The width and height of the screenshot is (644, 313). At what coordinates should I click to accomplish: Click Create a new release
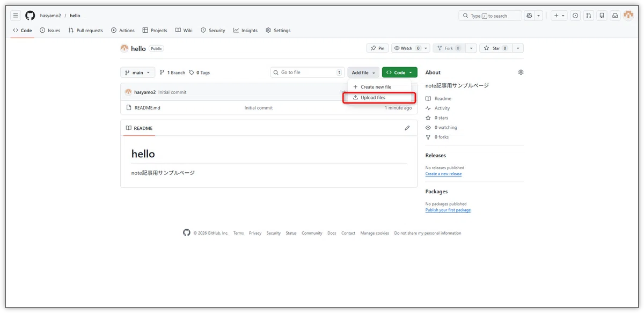click(x=443, y=174)
